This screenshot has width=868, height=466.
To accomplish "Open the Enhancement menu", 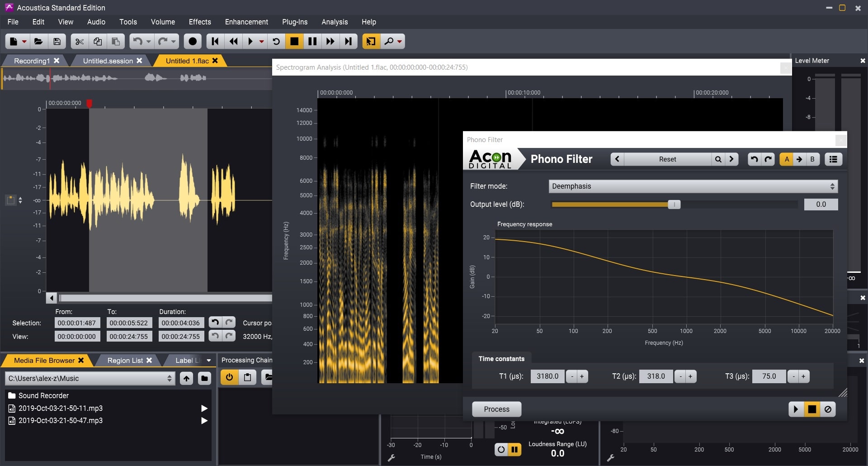I will pyautogui.click(x=246, y=22).
